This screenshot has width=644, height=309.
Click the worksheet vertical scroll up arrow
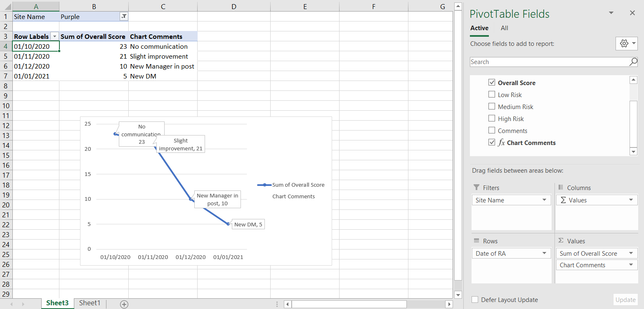pos(458,6)
